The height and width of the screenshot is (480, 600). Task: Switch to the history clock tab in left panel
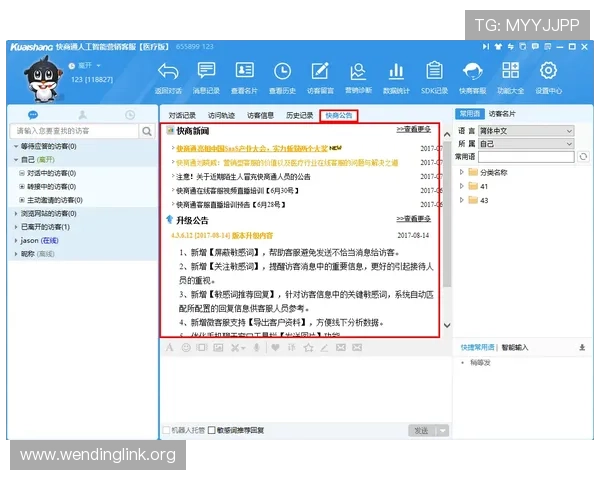(130, 115)
